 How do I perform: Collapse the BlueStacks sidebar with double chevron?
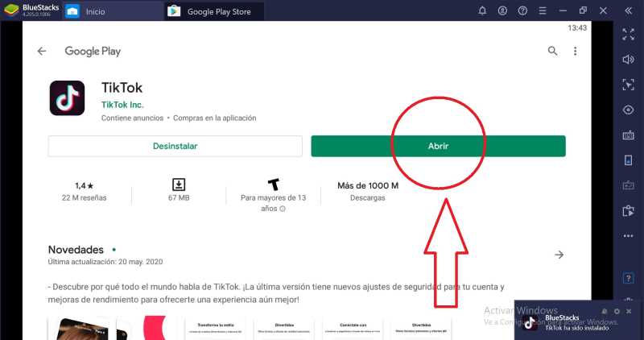coord(629,11)
